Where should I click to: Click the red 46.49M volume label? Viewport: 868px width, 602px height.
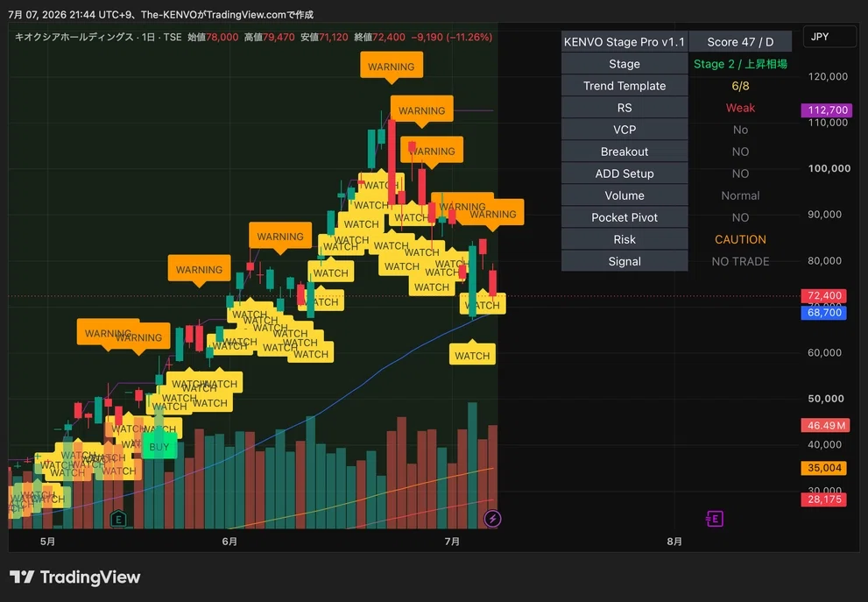(x=825, y=425)
